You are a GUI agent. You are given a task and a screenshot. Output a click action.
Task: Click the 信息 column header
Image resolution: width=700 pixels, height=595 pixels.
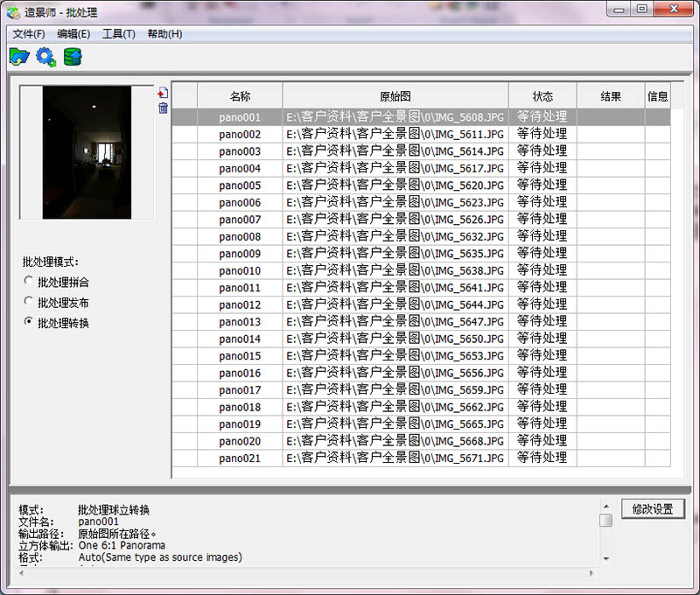(658, 96)
